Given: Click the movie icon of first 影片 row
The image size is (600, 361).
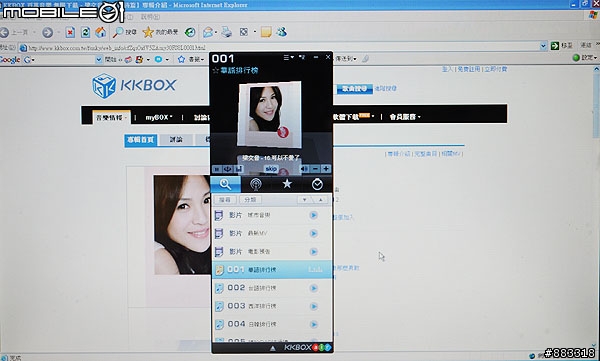Looking at the screenshot, I should click(x=218, y=215).
